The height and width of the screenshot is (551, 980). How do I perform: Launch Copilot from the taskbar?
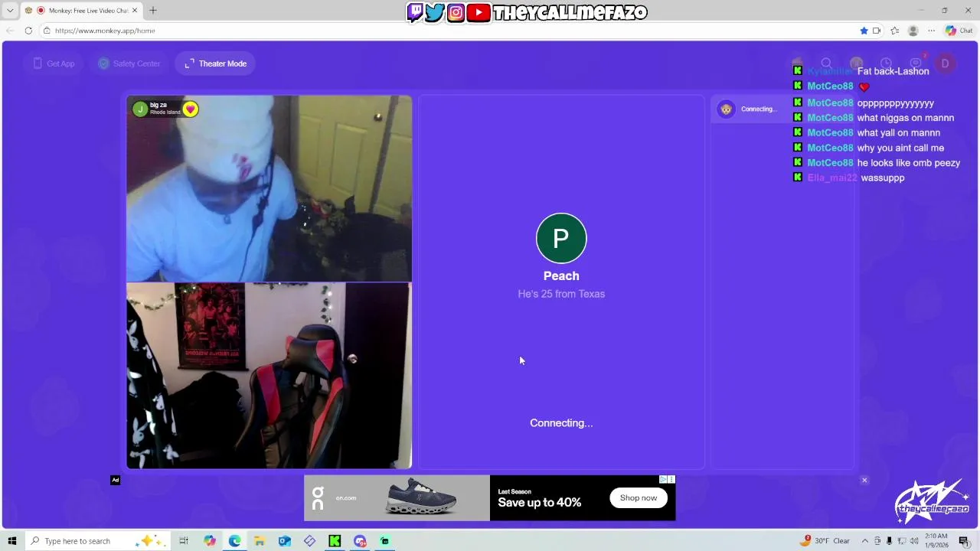click(x=210, y=541)
